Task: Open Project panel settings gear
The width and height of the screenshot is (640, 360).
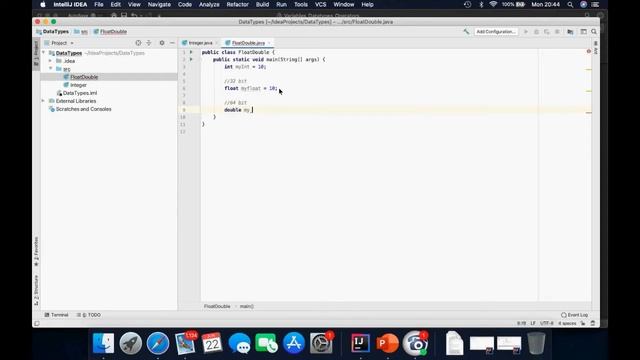Action: point(162,43)
